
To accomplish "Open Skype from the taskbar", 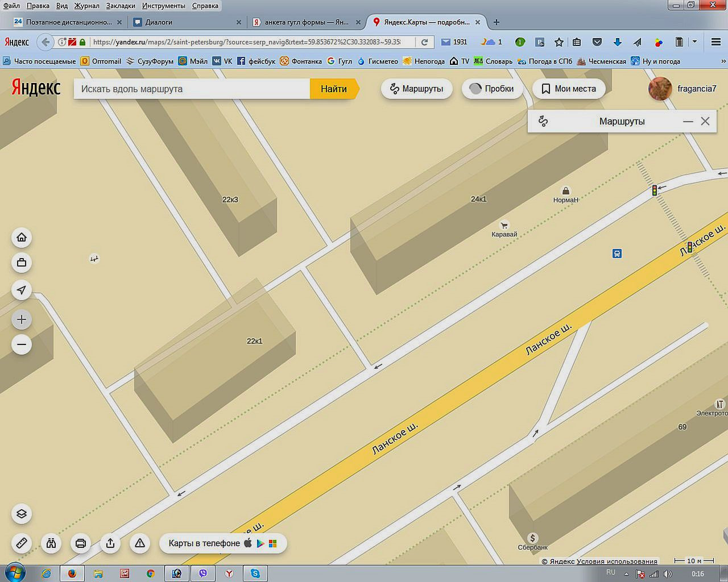I will (x=255, y=573).
